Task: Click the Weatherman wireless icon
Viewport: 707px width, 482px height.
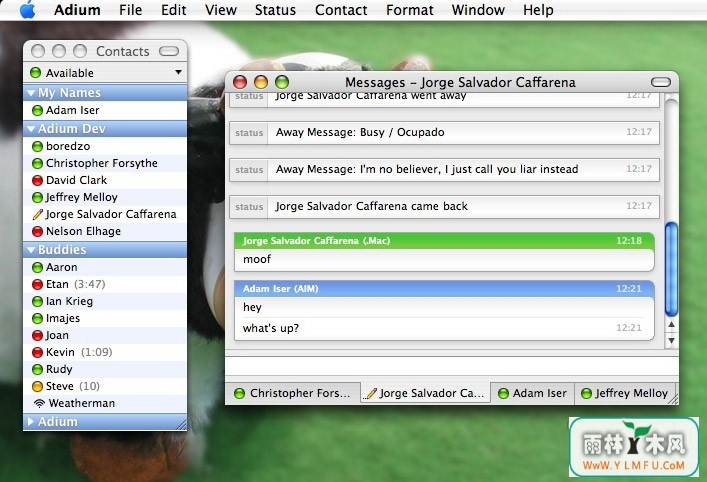Action: [x=39, y=403]
